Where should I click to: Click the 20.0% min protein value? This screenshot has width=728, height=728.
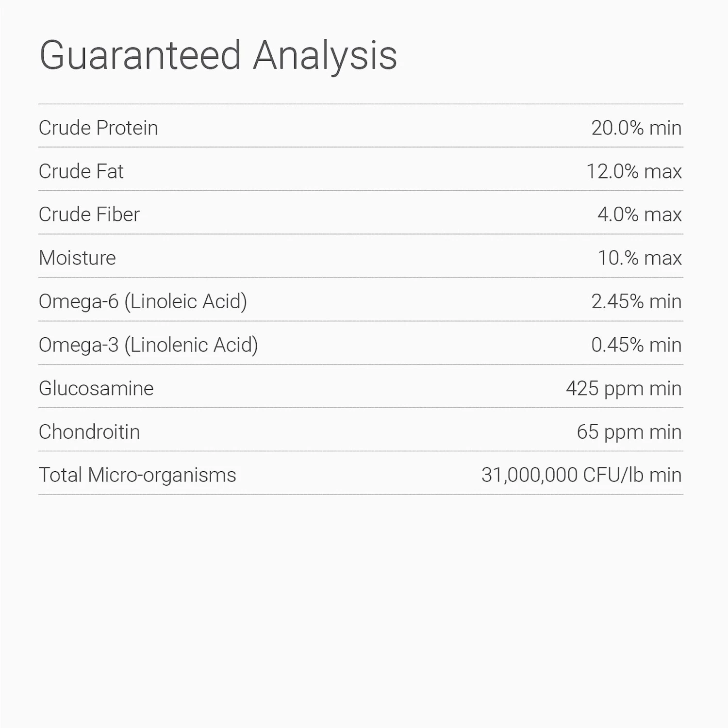(x=636, y=128)
